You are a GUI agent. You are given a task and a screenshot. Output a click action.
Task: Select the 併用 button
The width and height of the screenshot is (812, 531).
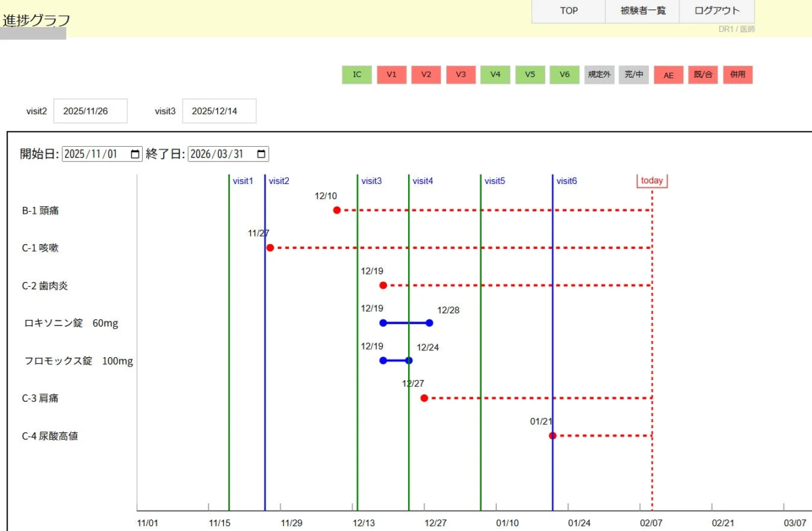tap(738, 75)
